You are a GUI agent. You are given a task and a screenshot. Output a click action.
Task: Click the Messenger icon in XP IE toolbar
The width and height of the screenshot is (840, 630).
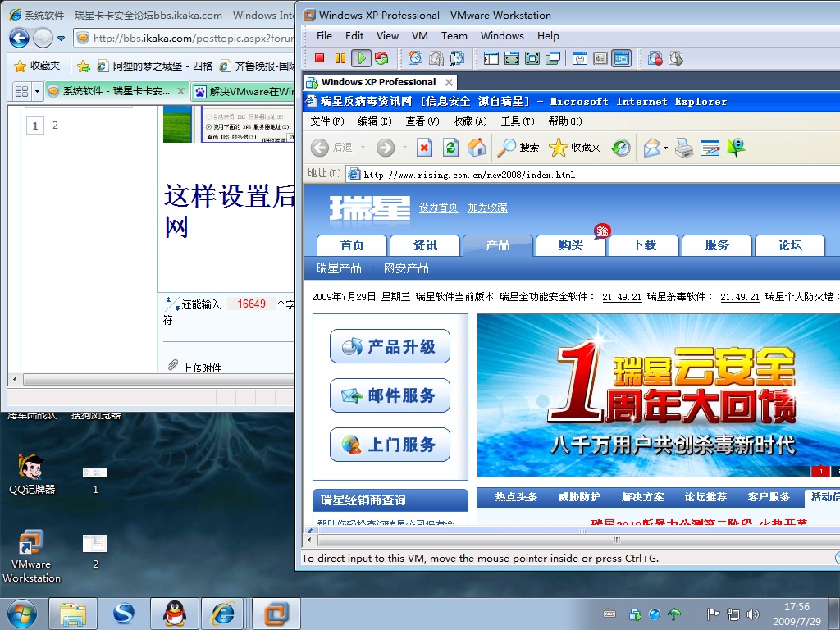(737, 148)
